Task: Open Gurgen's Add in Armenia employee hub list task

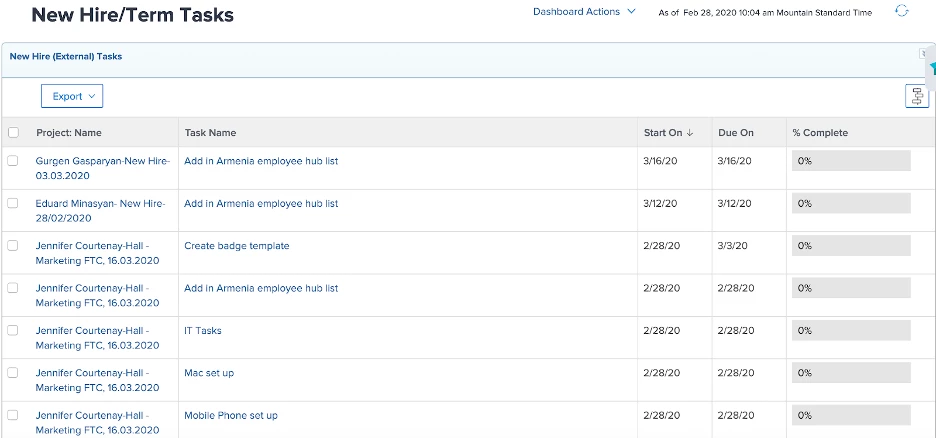Action: [x=261, y=161]
